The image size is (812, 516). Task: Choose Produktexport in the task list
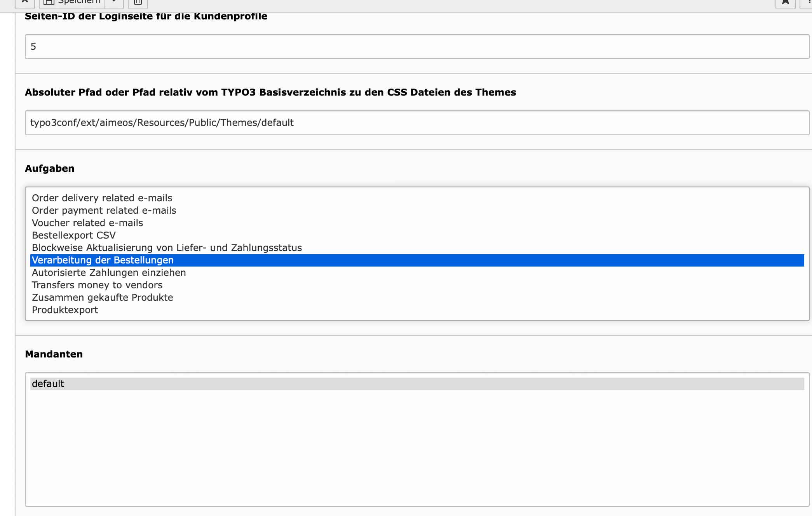pos(65,310)
